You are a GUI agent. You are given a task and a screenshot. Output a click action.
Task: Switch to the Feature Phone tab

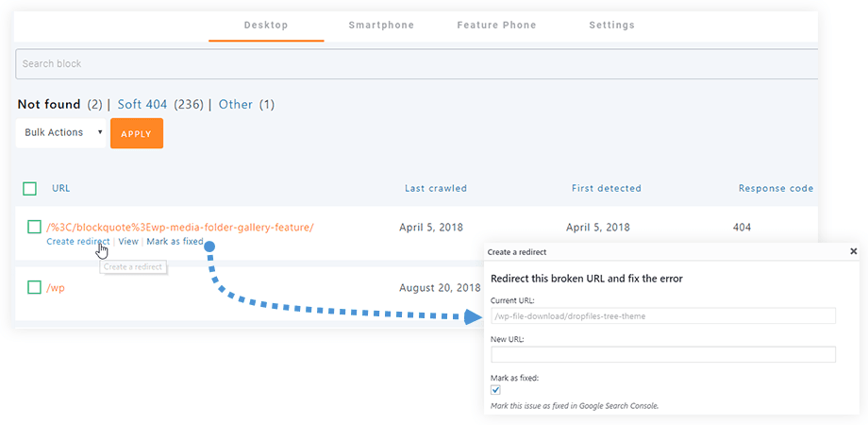(x=497, y=25)
